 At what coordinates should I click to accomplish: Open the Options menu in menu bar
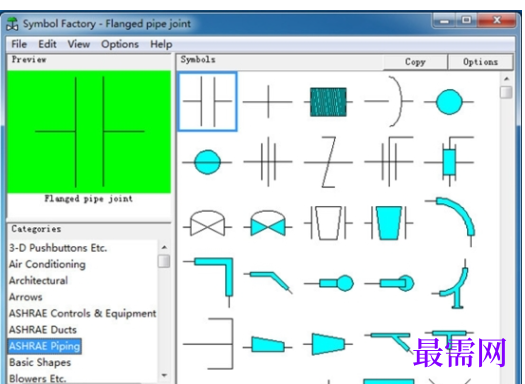coord(120,44)
